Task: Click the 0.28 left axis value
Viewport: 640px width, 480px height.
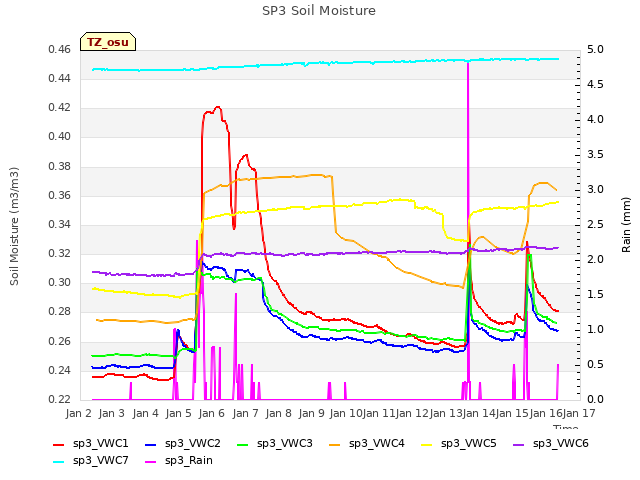Action: click(60, 311)
